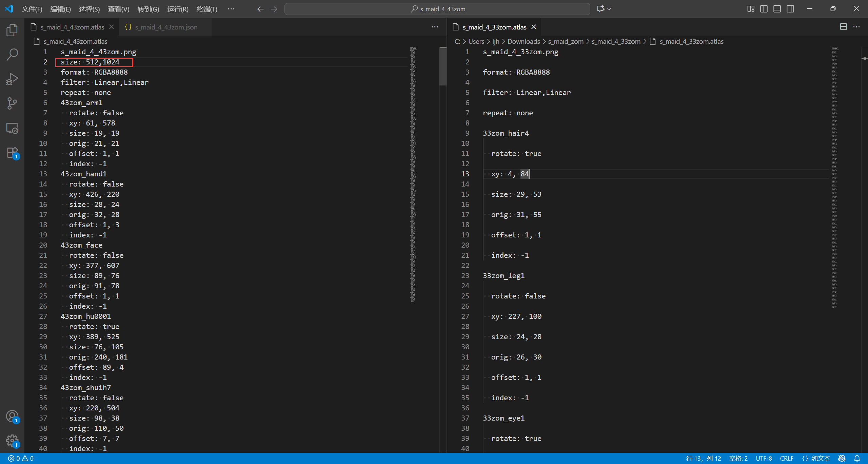Open the 终端(T) menu
The image size is (868, 464).
coord(206,9)
